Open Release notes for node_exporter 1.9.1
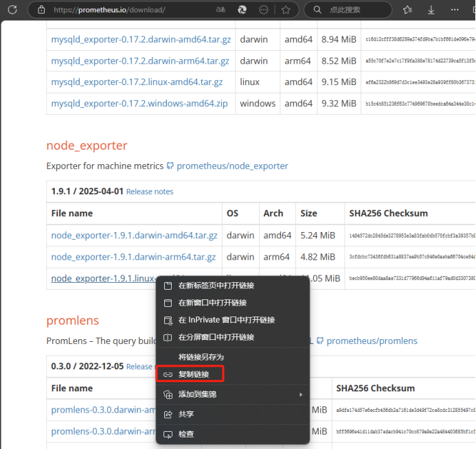 (150, 192)
